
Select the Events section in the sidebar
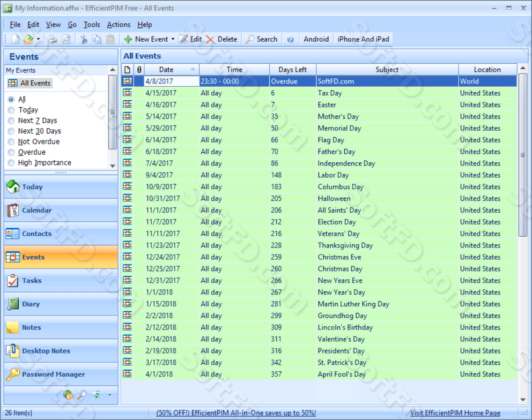click(x=61, y=257)
